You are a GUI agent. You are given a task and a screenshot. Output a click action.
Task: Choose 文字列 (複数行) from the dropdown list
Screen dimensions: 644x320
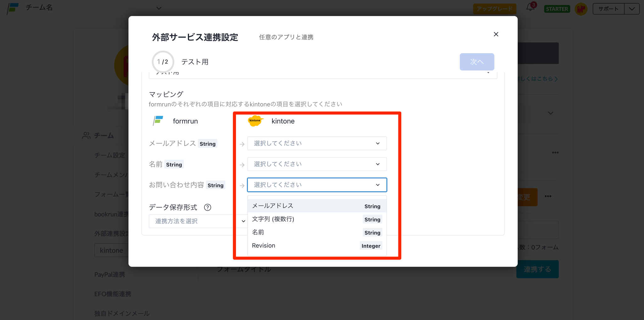[317, 219]
